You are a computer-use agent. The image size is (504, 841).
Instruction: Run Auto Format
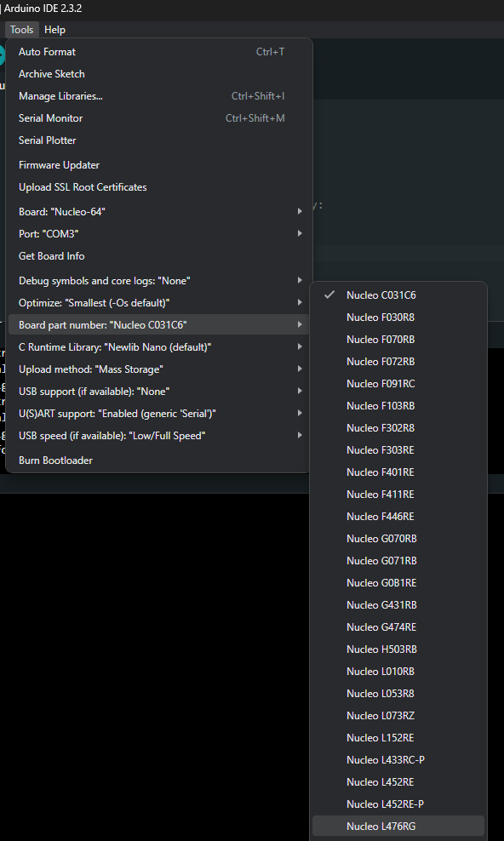[x=158, y=52]
